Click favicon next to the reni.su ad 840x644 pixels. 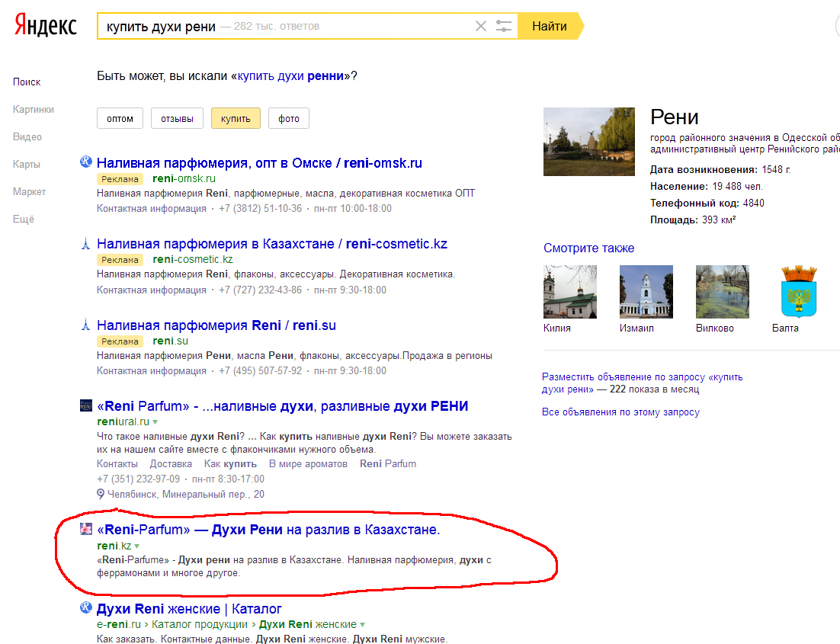(85, 324)
